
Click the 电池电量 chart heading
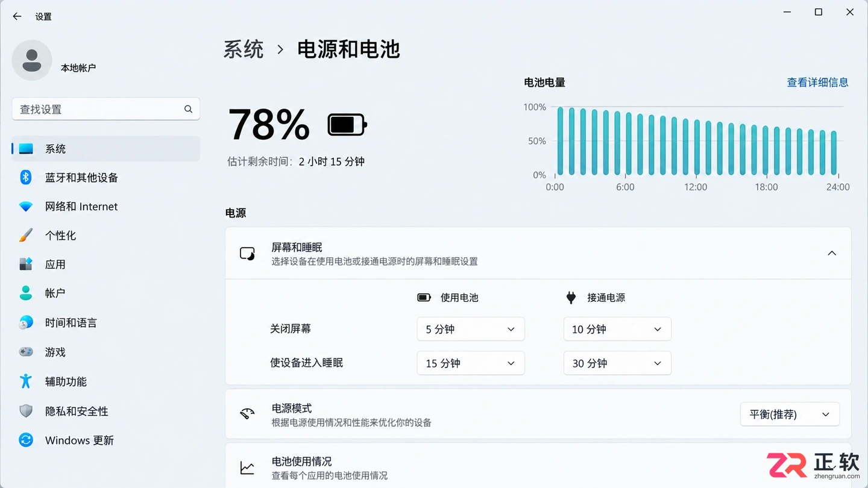tap(544, 83)
